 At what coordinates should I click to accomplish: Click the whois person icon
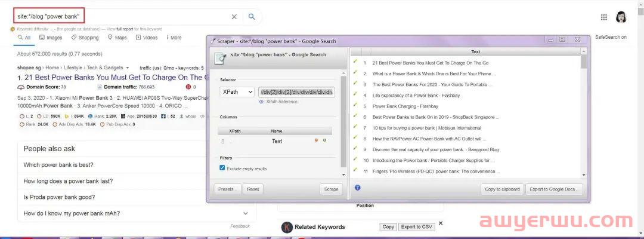coord(182,117)
